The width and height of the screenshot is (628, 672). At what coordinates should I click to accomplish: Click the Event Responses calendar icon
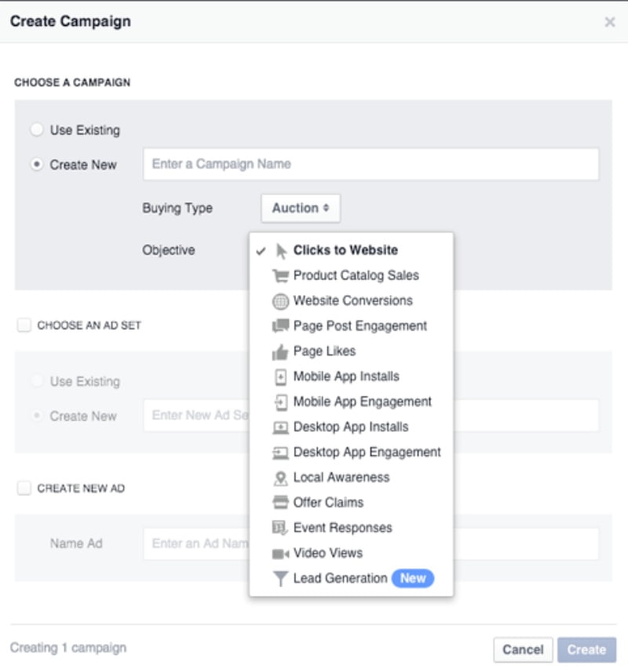click(x=280, y=528)
